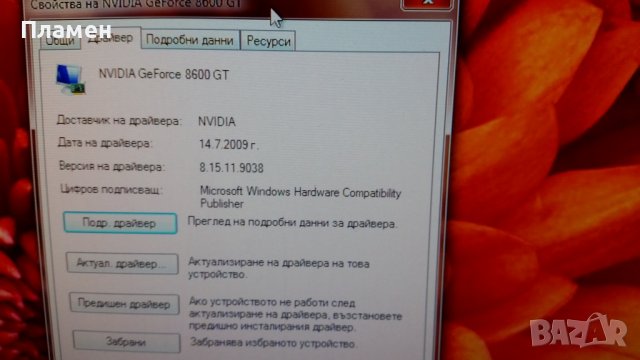
Task: Click the Преглед на подробни данни description
Action: point(292,223)
